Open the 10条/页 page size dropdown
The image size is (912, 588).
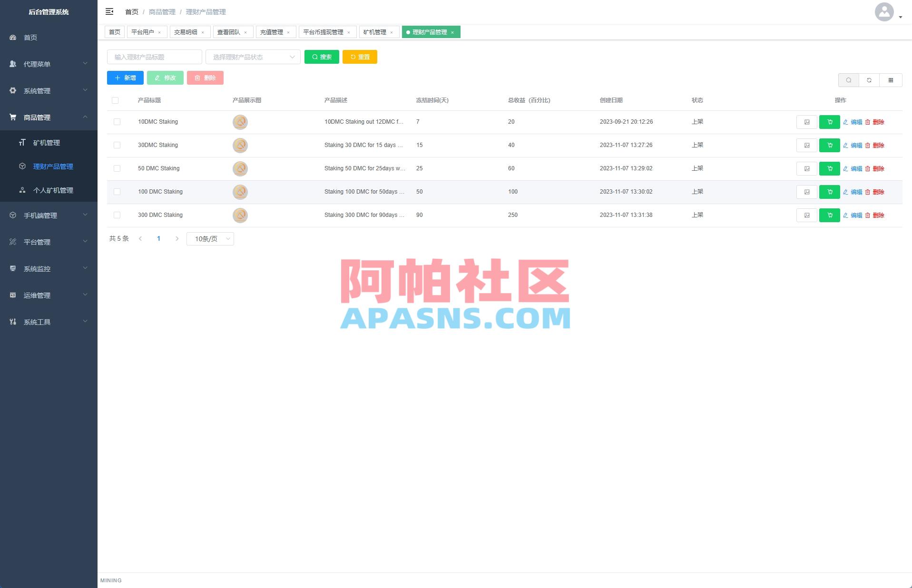coord(210,239)
